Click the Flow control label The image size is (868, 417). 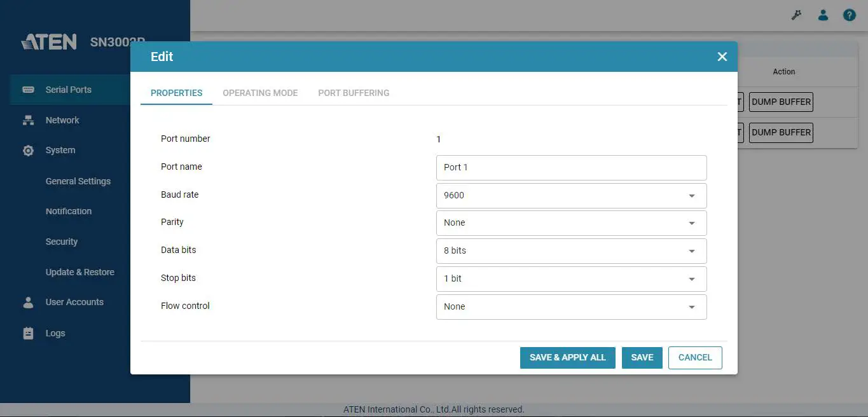pos(185,306)
